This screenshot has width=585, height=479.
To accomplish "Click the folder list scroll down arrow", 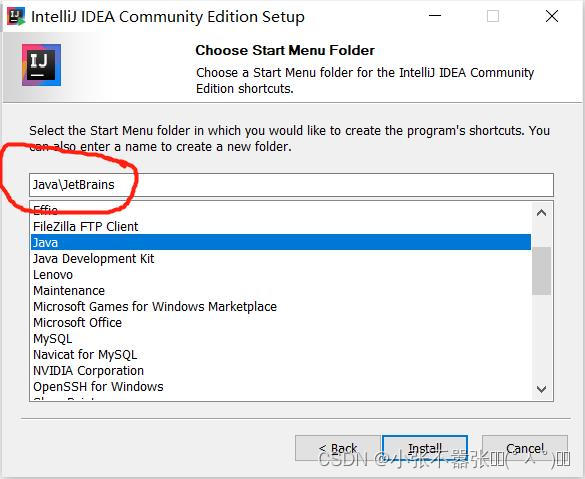I will tap(541, 389).
